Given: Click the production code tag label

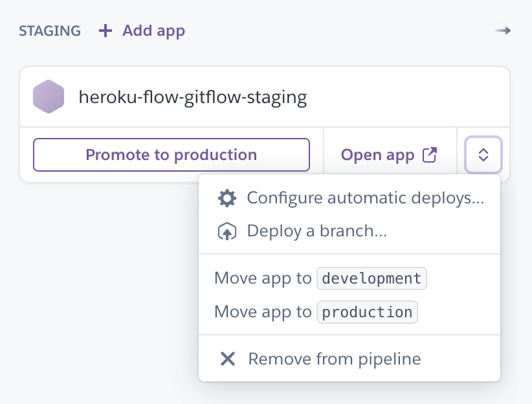Looking at the screenshot, I should click(x=367, y=312).
